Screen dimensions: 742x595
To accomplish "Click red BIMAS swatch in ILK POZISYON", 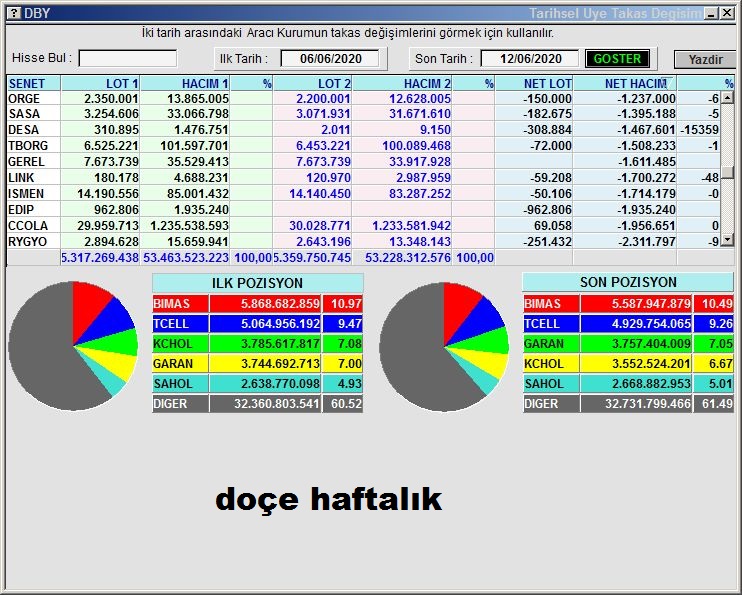I will (180, 303).
